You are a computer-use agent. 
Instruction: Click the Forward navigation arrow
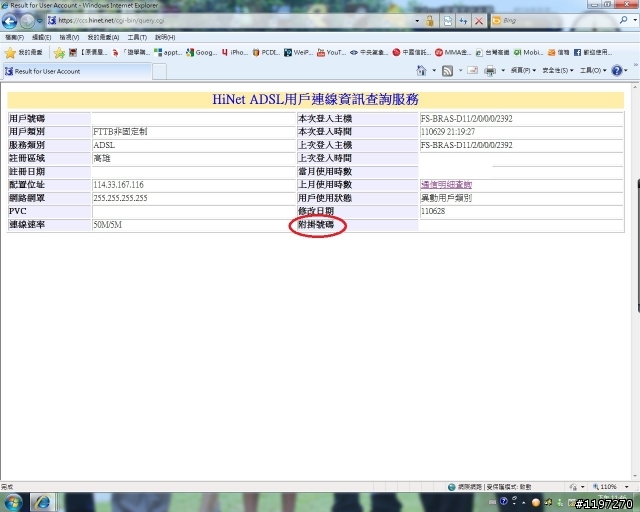(27, 21)
